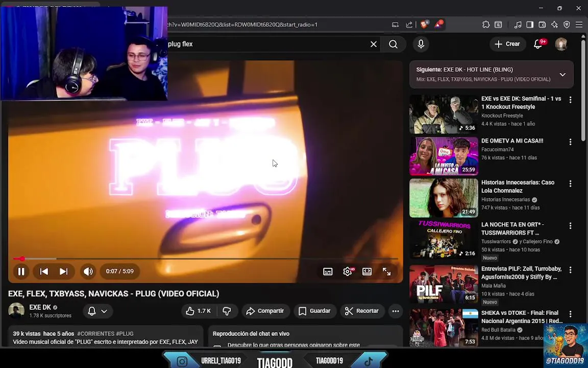Click the #PLUG hashtag
This screenshot has height=368, width=588.
[125, 333]
